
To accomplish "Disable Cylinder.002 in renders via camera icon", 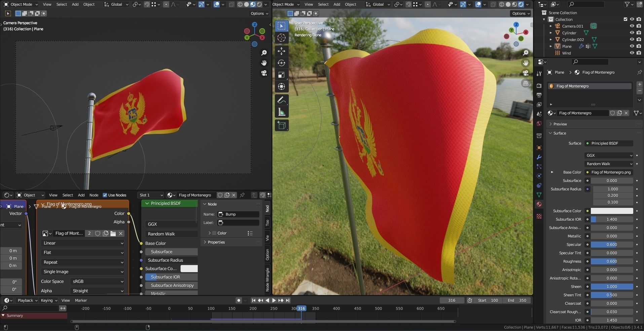I will pos(639,39).
